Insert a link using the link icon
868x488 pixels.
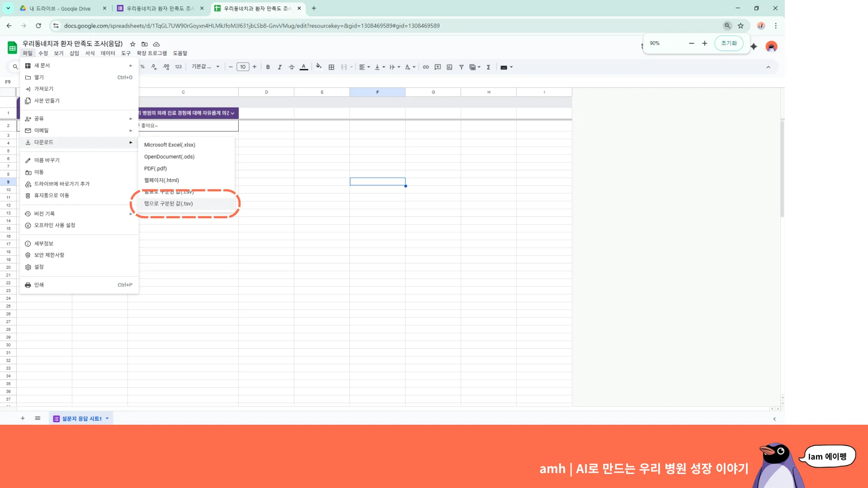click(426, 67)
